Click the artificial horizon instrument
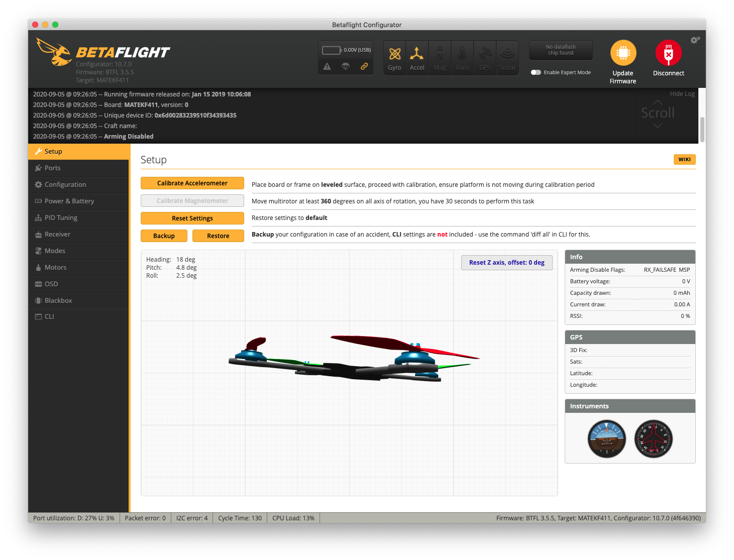The width and height of the screenshot is (734, 560). 607,439
